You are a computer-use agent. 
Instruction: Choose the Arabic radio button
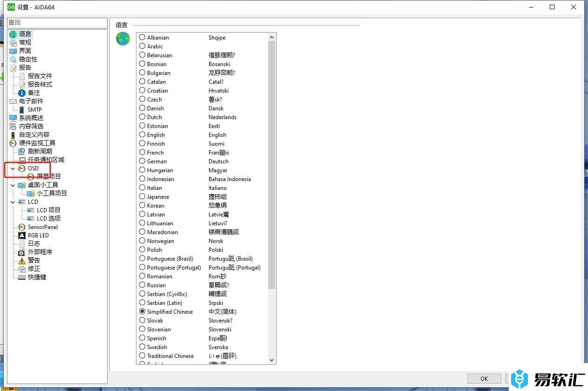pos(142,46)
